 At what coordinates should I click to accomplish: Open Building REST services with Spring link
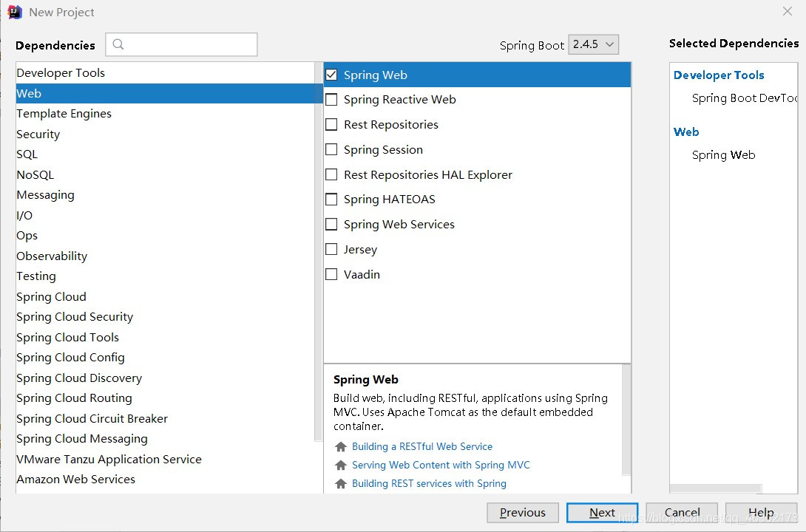429,484
